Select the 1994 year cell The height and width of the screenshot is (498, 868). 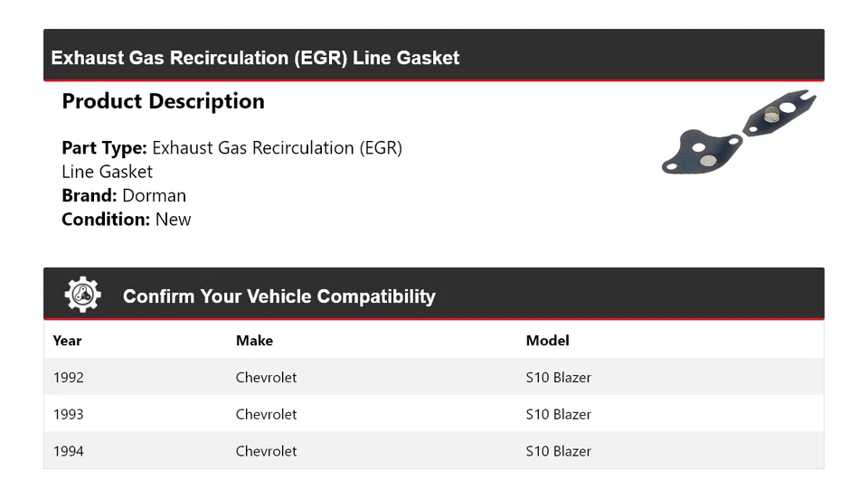[69, 451]
